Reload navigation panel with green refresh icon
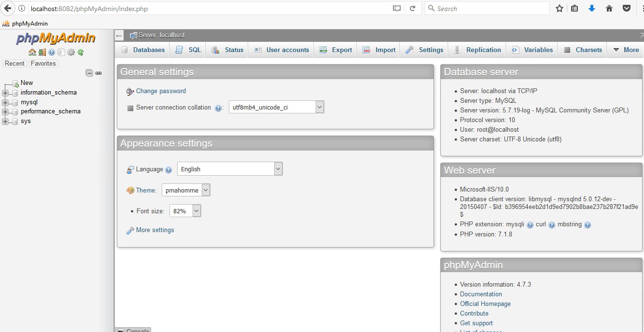The width and height of the screenshot is (644, 332). 81,52
